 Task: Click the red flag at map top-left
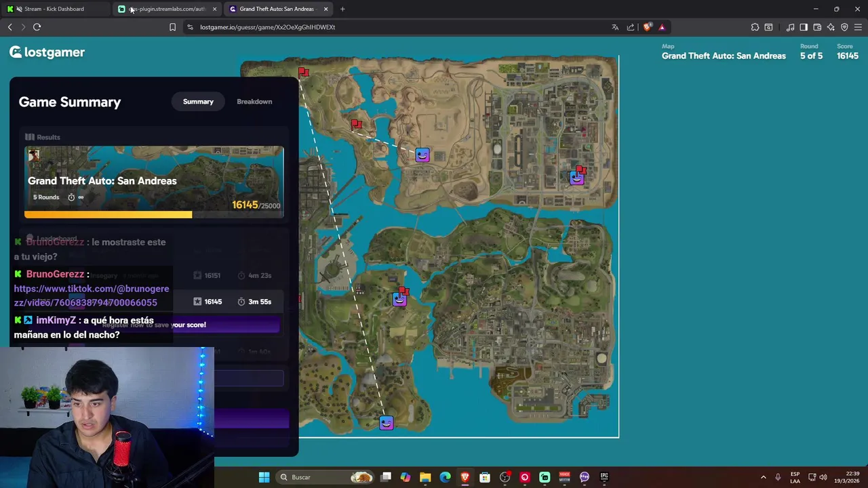(x=303, y=72)
